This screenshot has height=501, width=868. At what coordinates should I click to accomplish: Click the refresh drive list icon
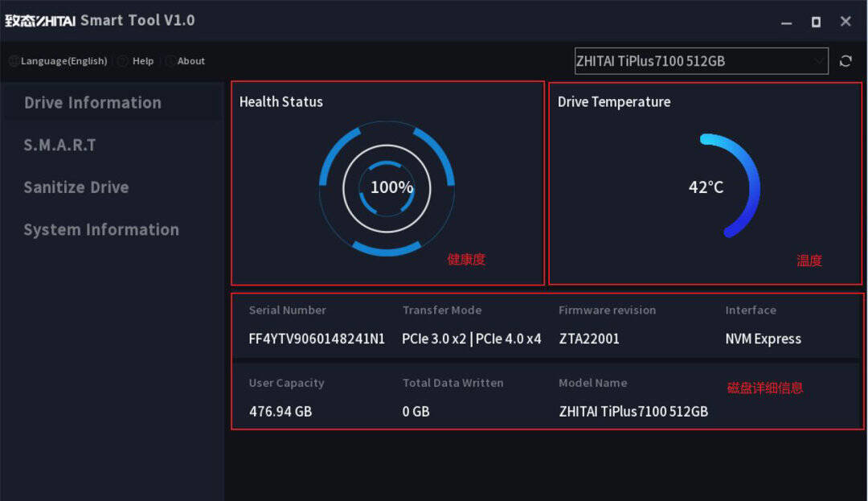point(845,61)
